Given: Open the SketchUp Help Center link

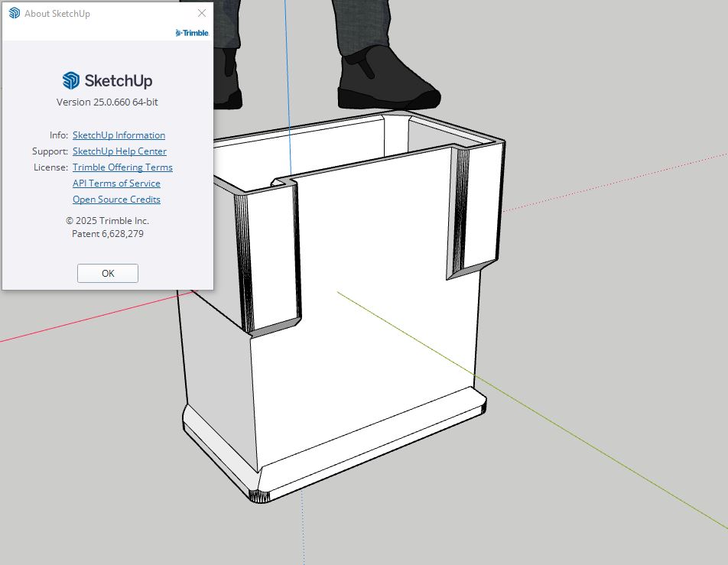Looking at the screenshot, I should [x=119, y=151].
